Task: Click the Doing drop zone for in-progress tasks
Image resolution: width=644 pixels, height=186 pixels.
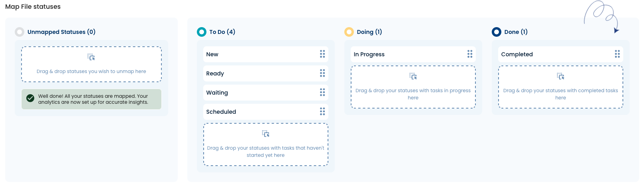Action: tap(413, 87)
